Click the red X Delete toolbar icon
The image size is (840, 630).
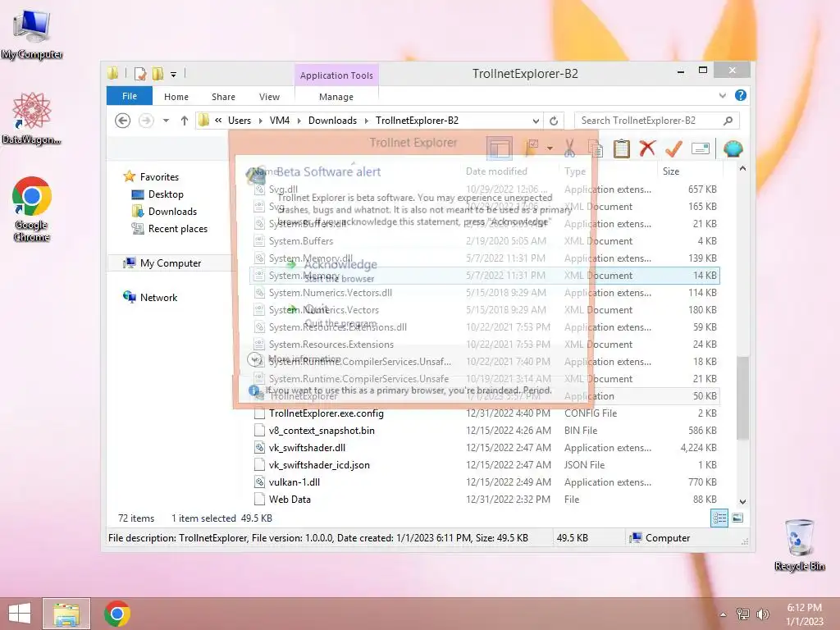647,148
